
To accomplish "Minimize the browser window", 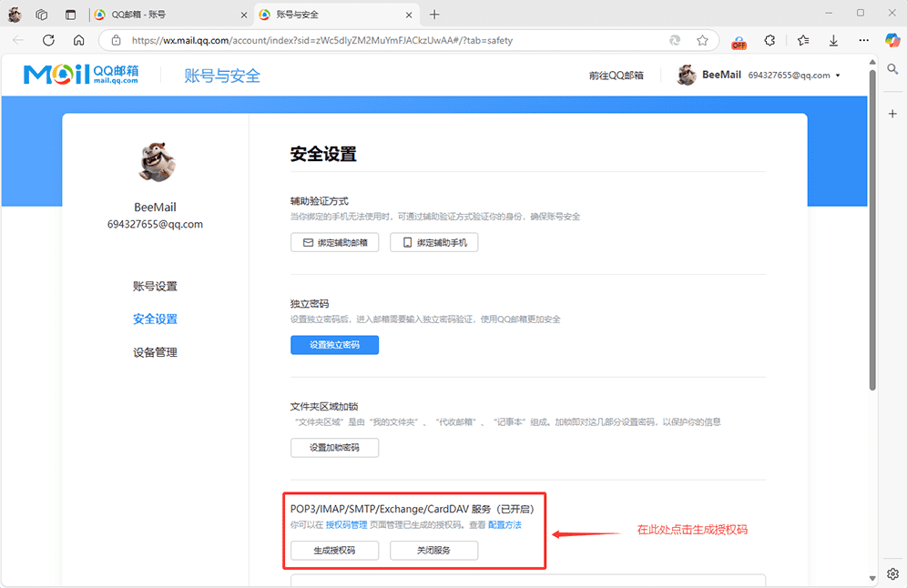I will tap(829, 14).
